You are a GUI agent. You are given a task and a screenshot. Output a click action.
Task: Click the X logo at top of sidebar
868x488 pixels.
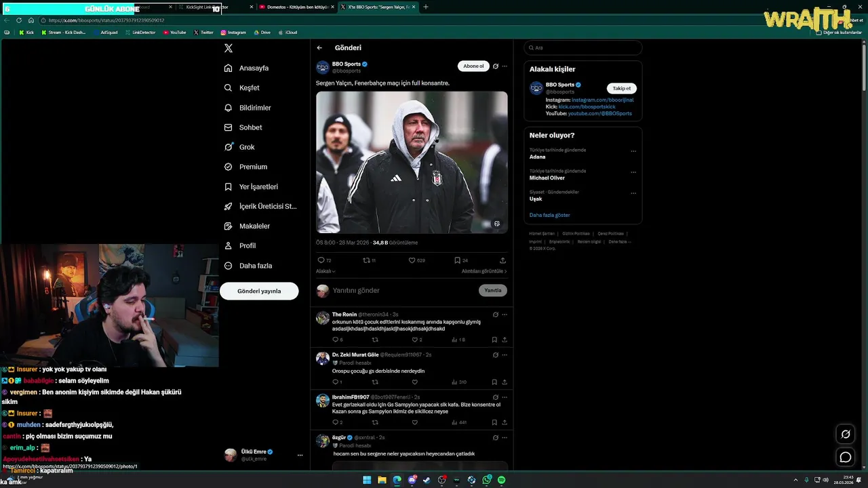(229, 48)
